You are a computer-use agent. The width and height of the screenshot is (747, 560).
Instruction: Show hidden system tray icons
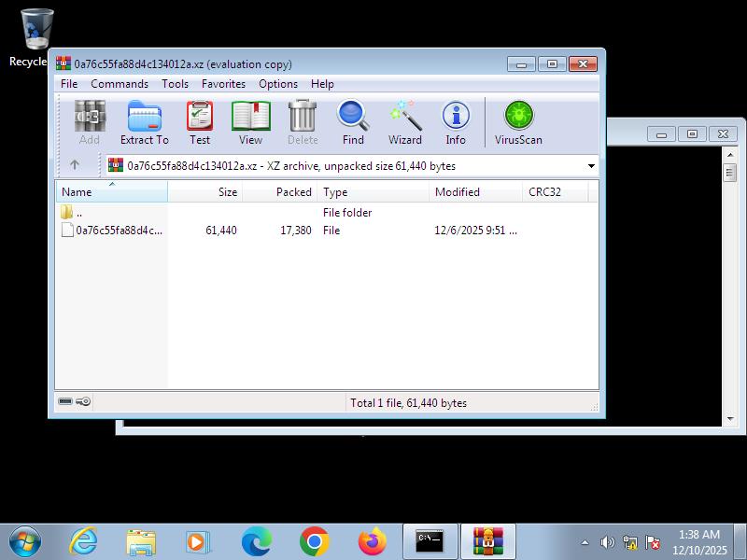(x=585, y=542)
